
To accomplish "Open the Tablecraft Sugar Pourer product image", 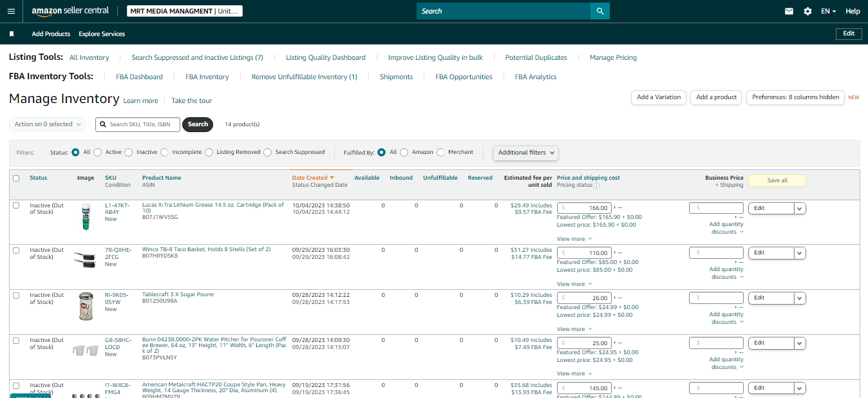I will coord(86,307).
